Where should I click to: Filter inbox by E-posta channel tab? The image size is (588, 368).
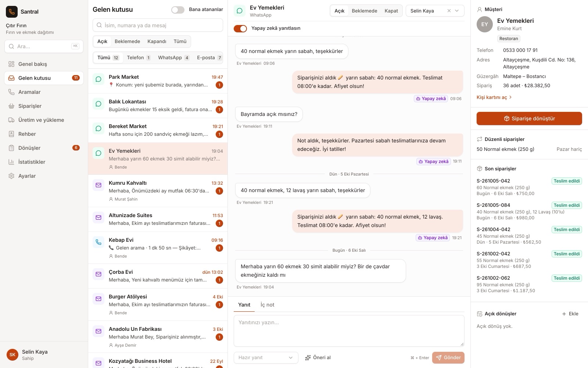click(x=209, y=58)
